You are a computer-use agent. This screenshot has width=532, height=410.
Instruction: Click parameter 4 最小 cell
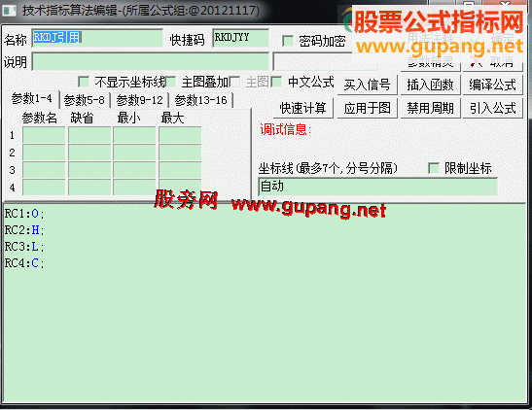(x=134, y=188)
